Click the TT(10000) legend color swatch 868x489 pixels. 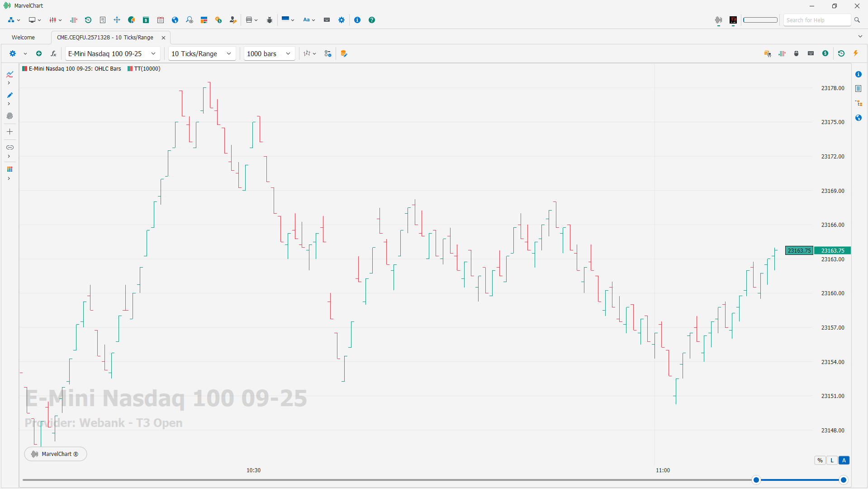tap(130, 69)
